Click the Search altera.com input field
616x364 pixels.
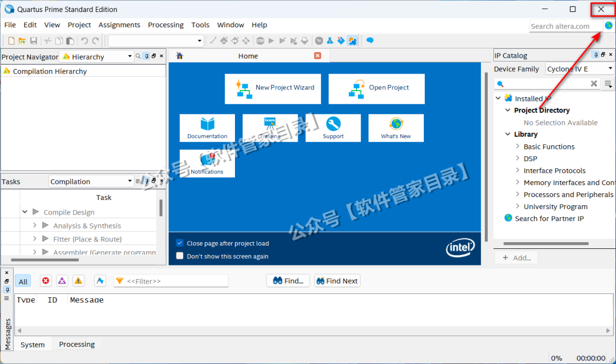[565, 26]
